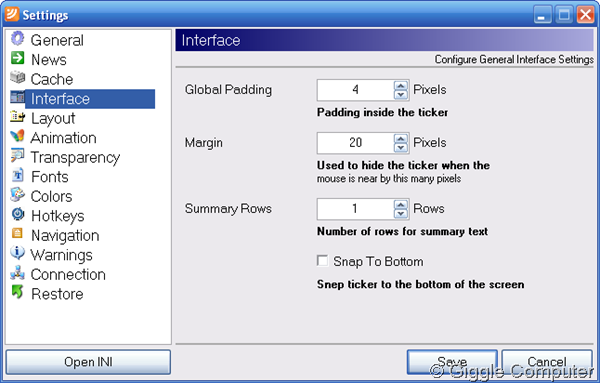
Task: Click the Margin value field
Action: 355,143
